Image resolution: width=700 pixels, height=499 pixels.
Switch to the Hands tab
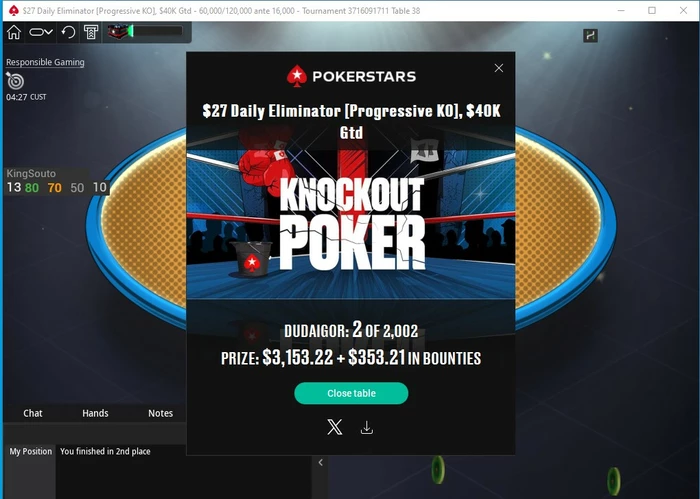pos(95,413)
